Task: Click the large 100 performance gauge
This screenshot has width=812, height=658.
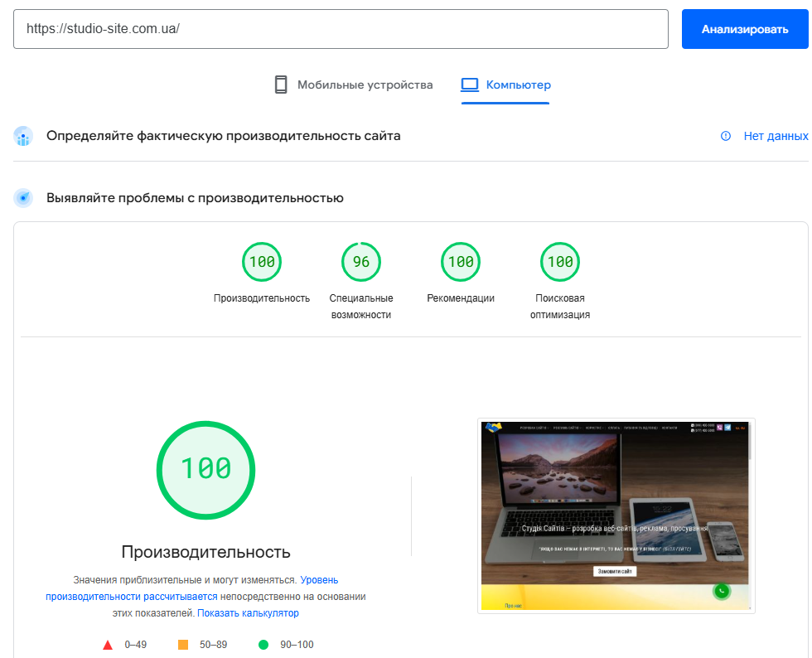Action: (205, 470)
